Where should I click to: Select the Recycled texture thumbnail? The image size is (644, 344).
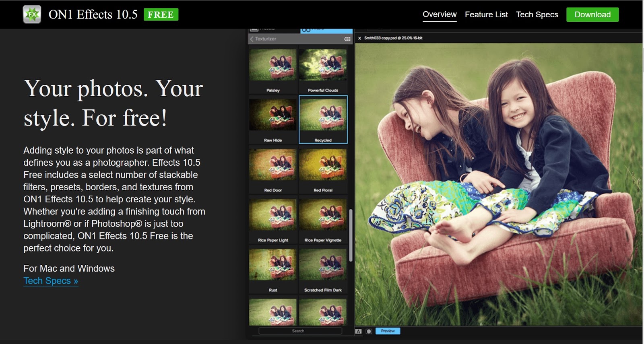pos(323,115)
